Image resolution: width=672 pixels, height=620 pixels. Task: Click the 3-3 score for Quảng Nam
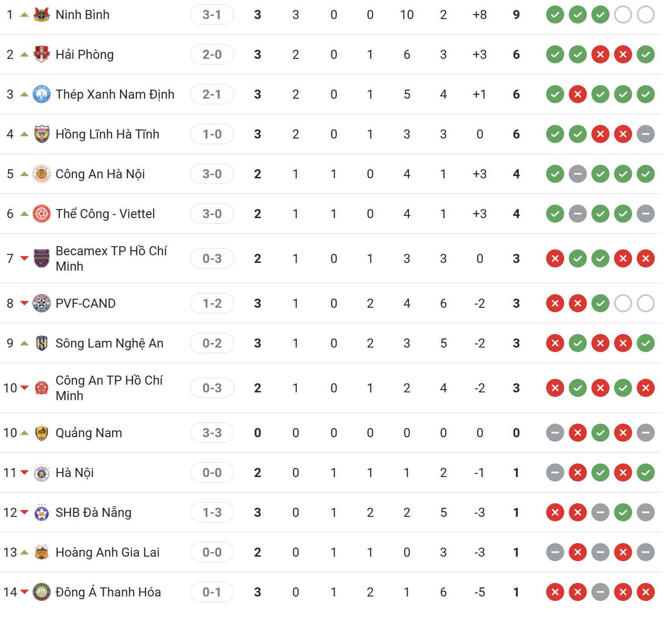(x=212, y=433)
